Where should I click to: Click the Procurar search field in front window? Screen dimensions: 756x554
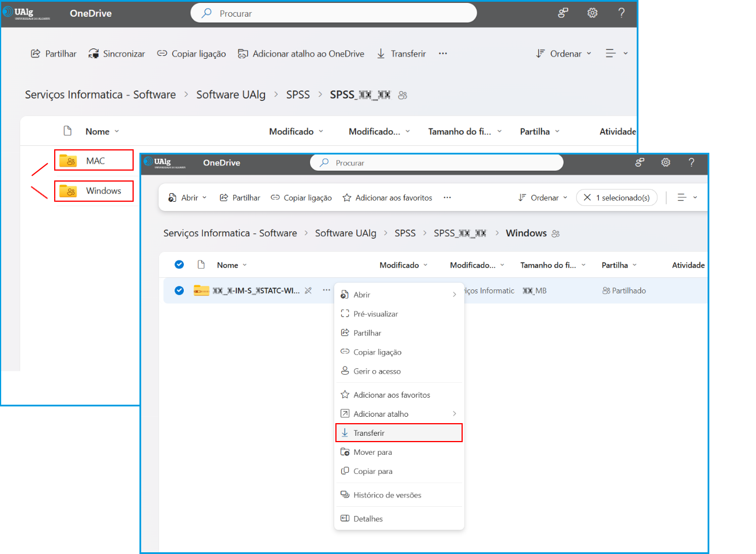pyautogui.click(x=438, y=163)
